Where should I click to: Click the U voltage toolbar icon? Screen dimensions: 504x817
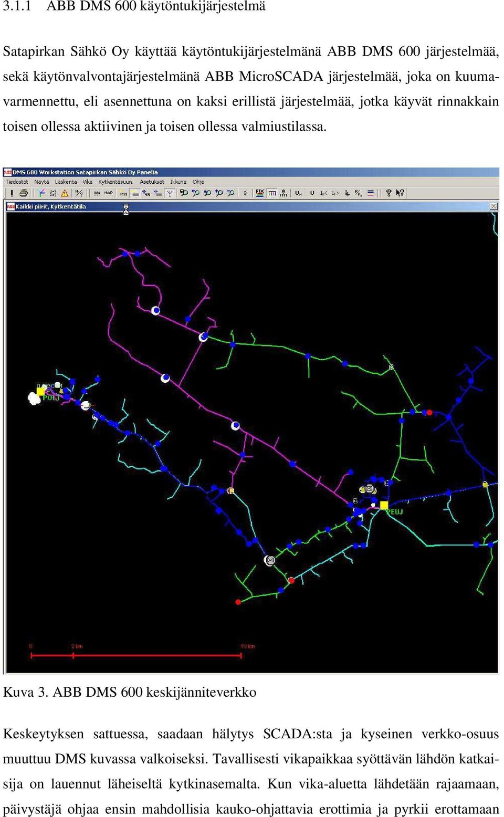[312, 193]
